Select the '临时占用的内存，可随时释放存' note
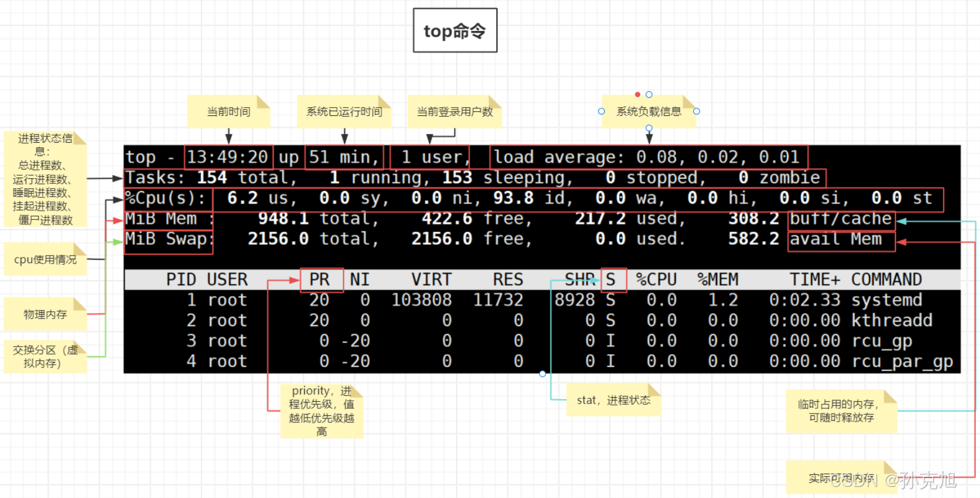Screen dimensions: 980x498 pos(841,411)
